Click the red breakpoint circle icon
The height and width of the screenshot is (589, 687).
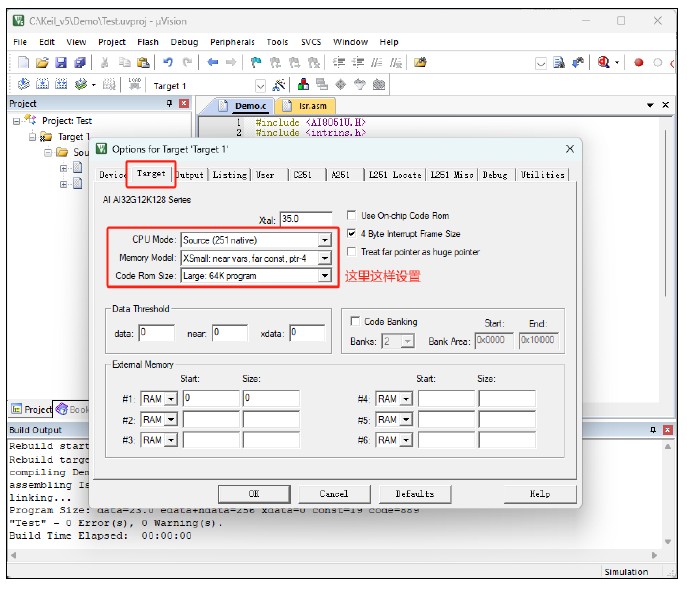click(639, 63)
